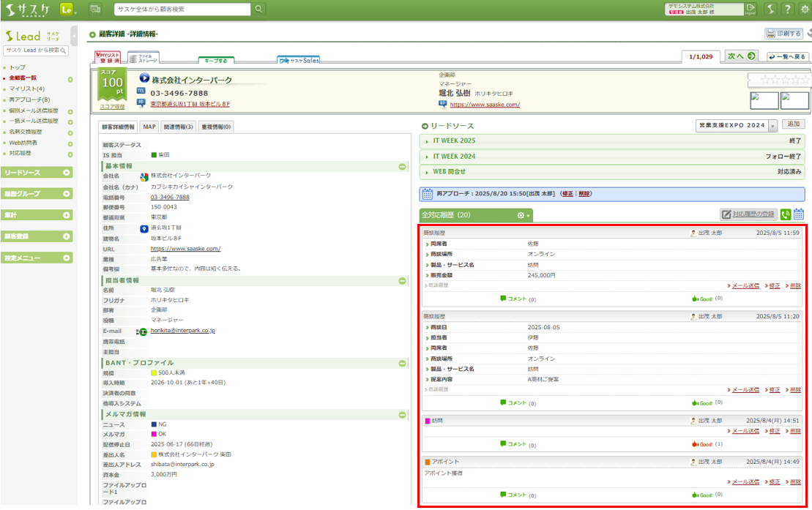Collapse the BANT・プロファイル section
812x510 pixels.
point(403,364)
